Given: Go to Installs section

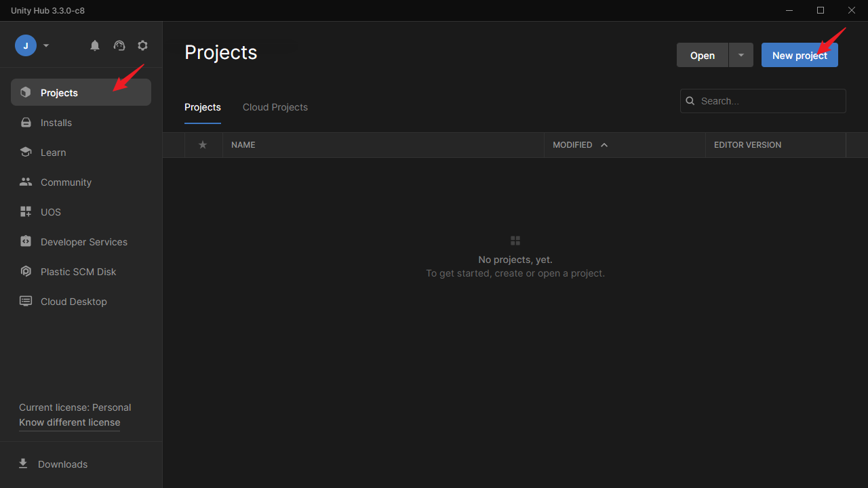Looking at the screenshot, I should [81, 123].
